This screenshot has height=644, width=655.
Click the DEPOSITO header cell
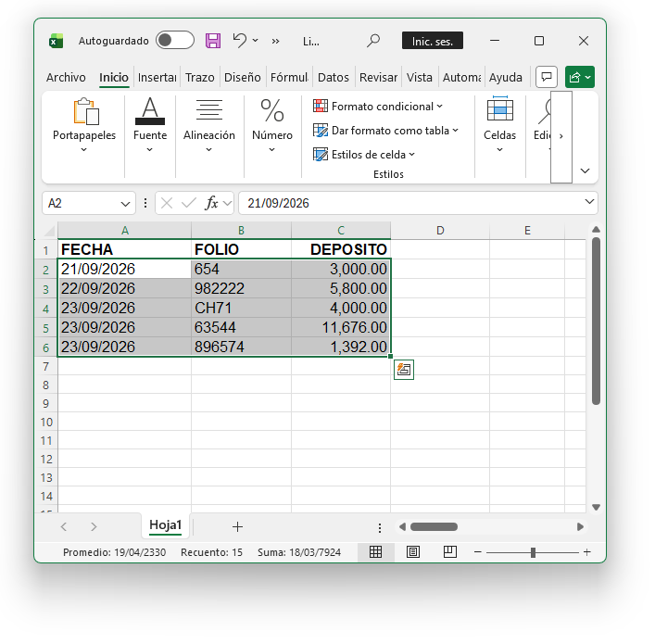point(341,249)
